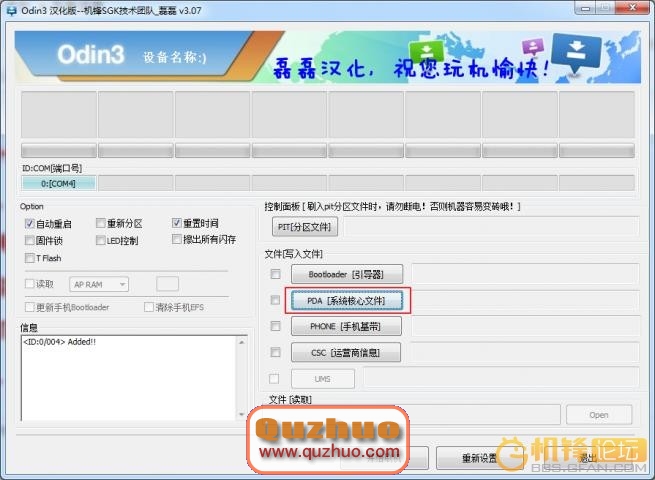Tick the 清除手机EFS checkbox
This screenshot has width=655, height=480.
148,307
